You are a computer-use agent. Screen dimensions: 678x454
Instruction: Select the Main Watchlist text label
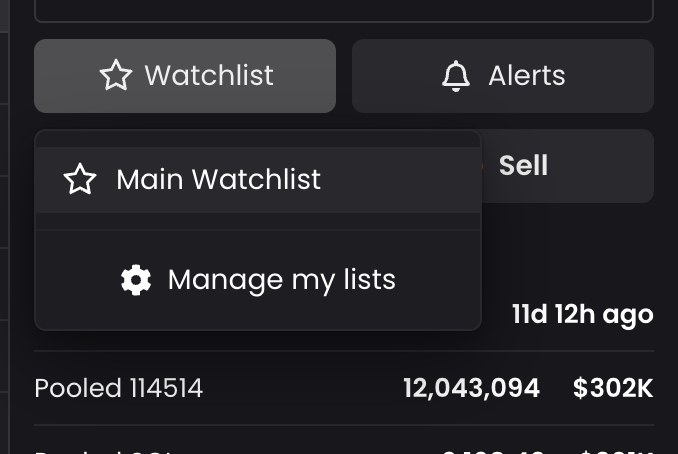click(218, 180)
